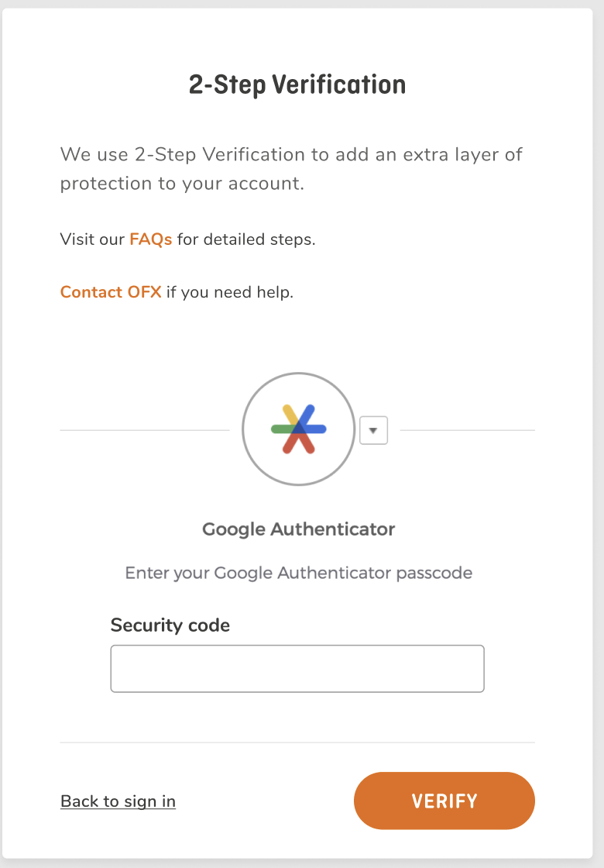
Task: Open the verification method dropdown arrow
Action: 373,430
